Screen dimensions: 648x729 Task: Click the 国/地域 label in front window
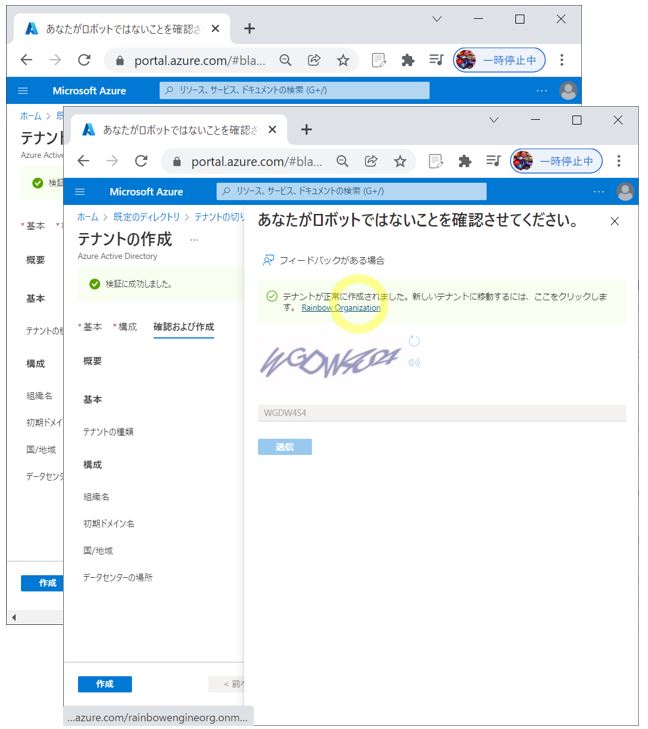tap(98, 551)
